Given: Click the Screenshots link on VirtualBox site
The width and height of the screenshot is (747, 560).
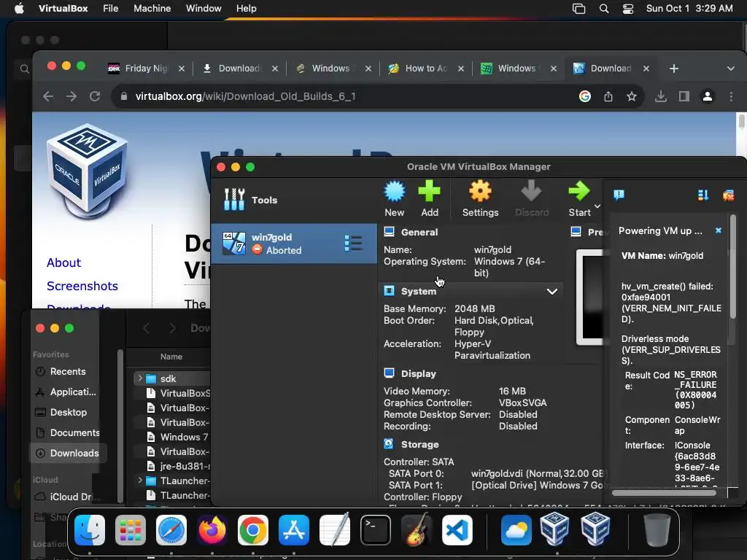Looking at the screenshot, I should pos(82,286).
